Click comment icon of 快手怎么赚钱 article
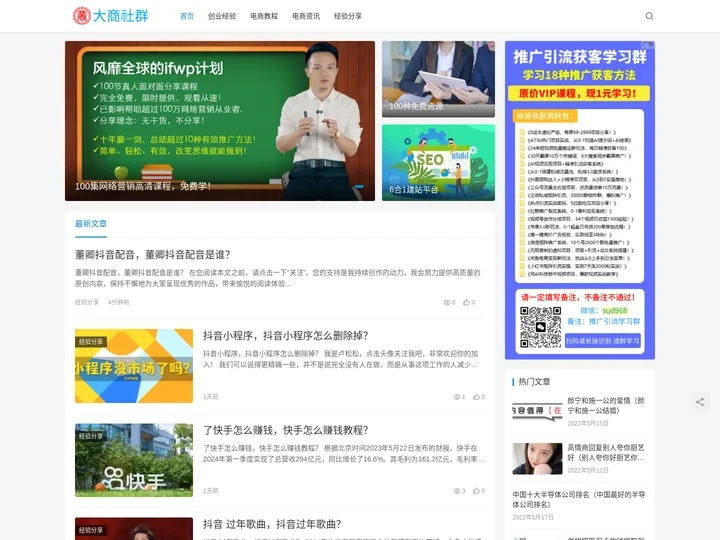Screen dimensions: 720x540 pos(456,491)
